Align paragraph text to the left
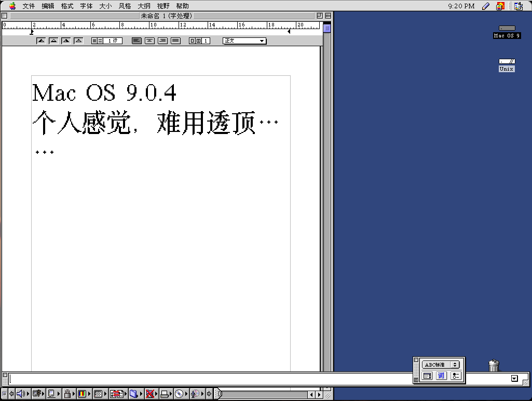The height and width of the screenshot is (401, 532). (x=137, y=41)
